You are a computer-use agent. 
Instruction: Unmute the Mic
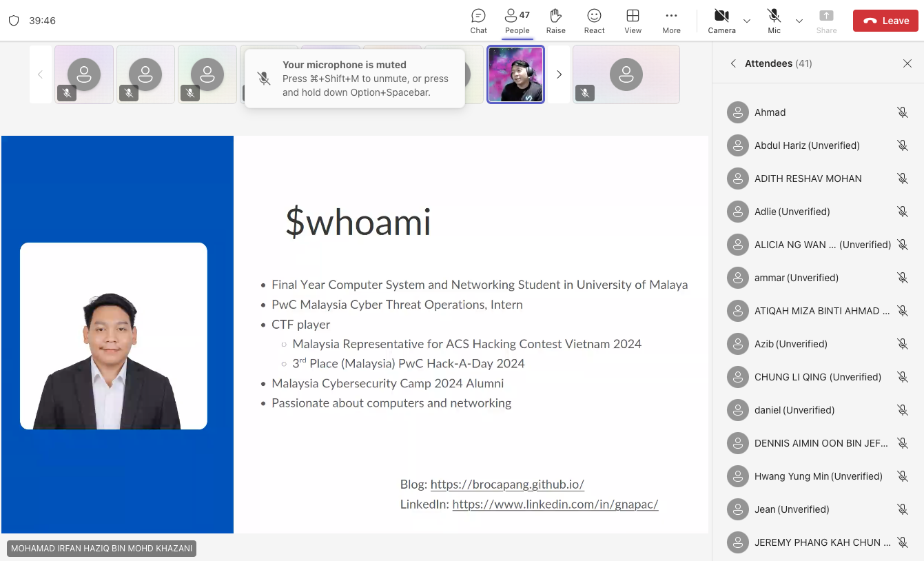pos(774,21)
